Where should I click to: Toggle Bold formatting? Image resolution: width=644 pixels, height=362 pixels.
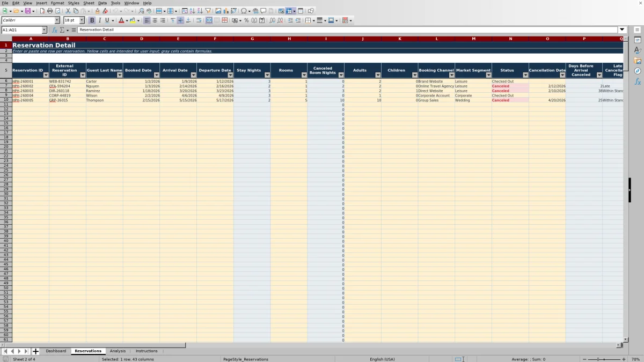tap(92, 20)
